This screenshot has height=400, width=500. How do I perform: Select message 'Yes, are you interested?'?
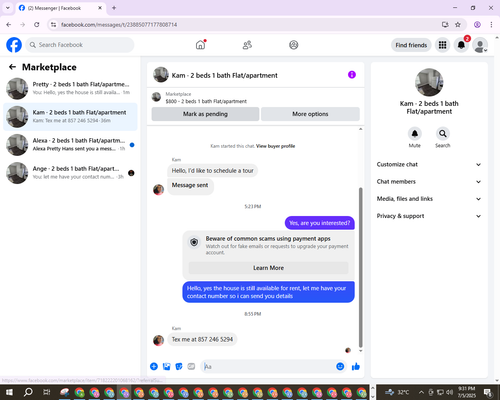coord(320,223)
